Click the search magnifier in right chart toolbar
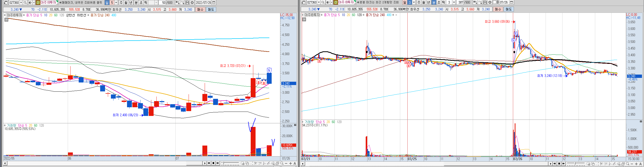644x167 pixels. point(323,2)
